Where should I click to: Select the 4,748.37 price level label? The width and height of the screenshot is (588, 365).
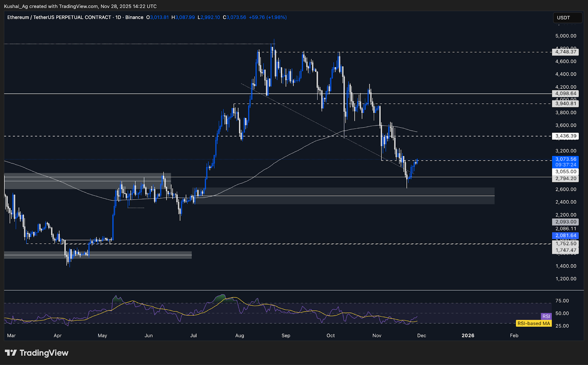coord(565,52)
